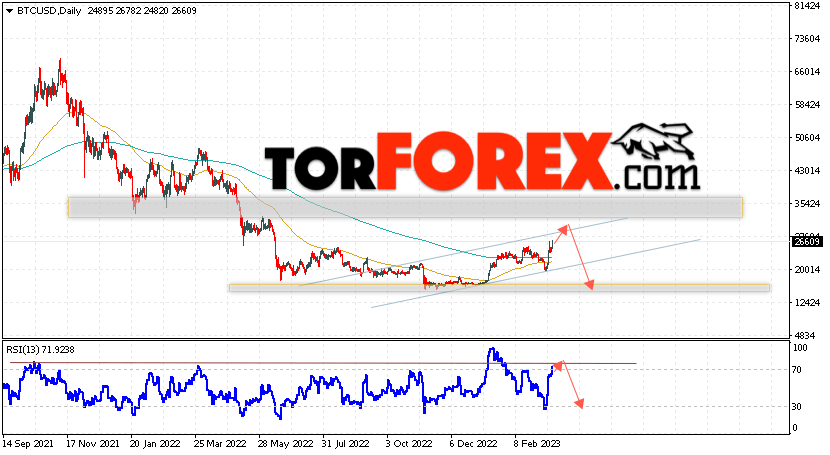Select price level 4834 on the axis
The width and height of the screenshot is (830, 455).
coord(807,335)
